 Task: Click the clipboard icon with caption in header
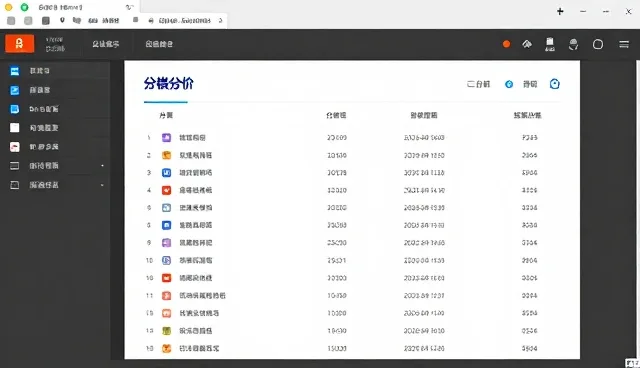click(x=550, y=44)
